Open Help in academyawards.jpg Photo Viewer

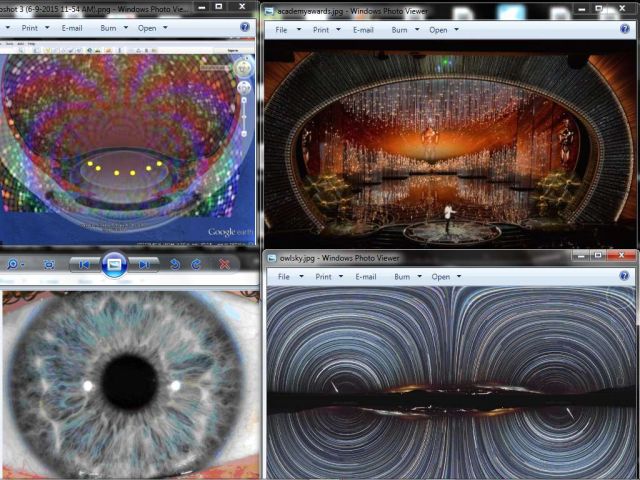tap(624, 29)
